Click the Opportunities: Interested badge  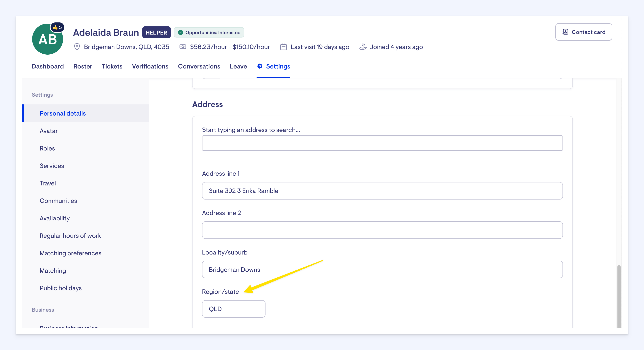[209, 33]
